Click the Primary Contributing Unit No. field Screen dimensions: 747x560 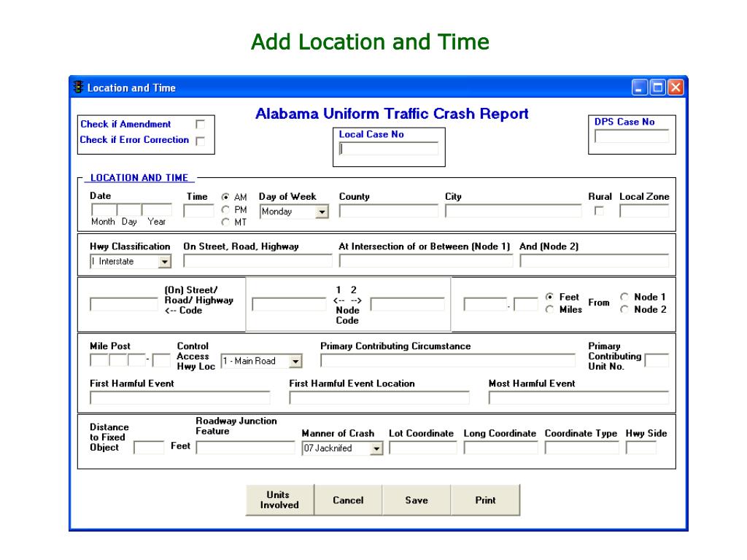(x=657, y=360)
